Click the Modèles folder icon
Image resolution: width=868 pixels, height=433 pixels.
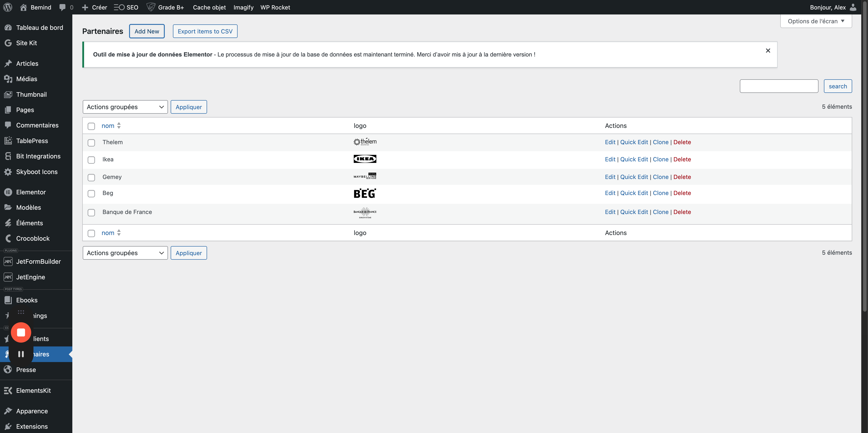pyautogui.click(x=8, y=207)
